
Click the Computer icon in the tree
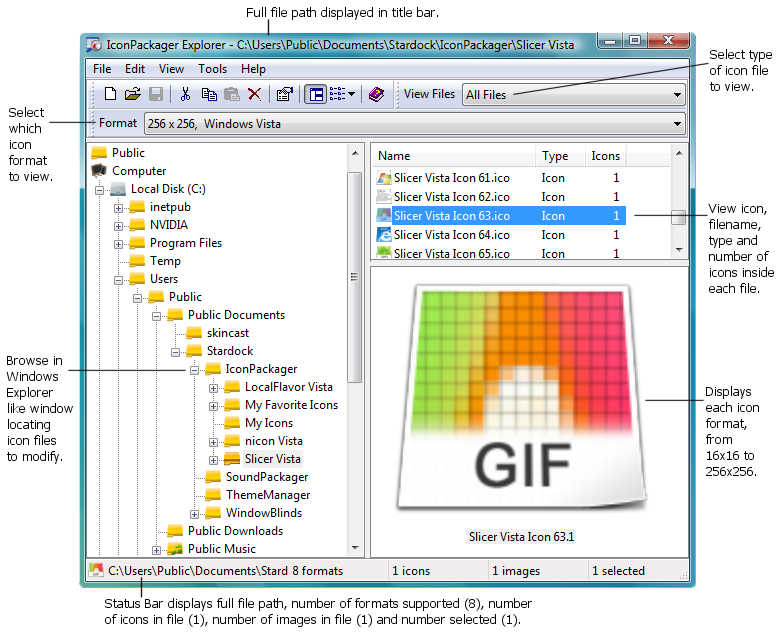point(99,171)
